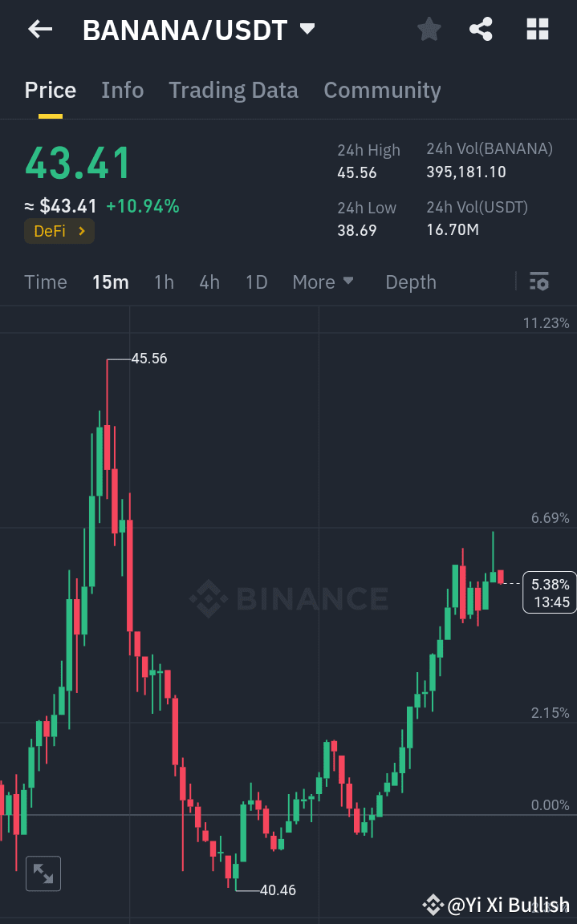Select the Info tab
This screenshot has height=924, width=577.
(x=122, y=90)
